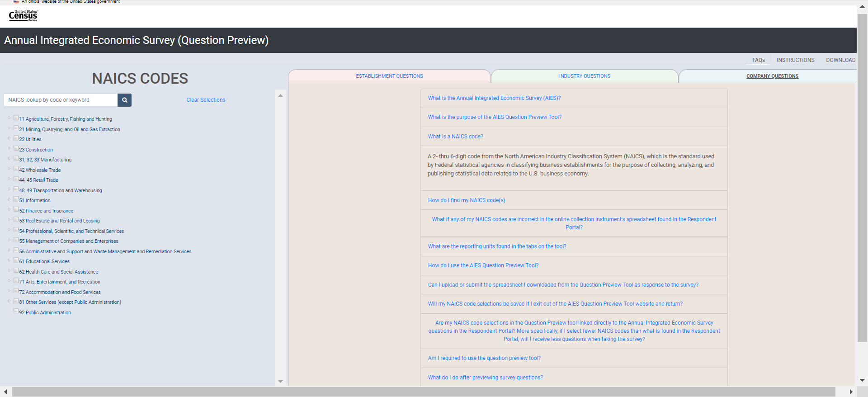The image size is (868, 397).
Task: Click the horizontal scrollbar left arrow
Action: pos(5,392)
